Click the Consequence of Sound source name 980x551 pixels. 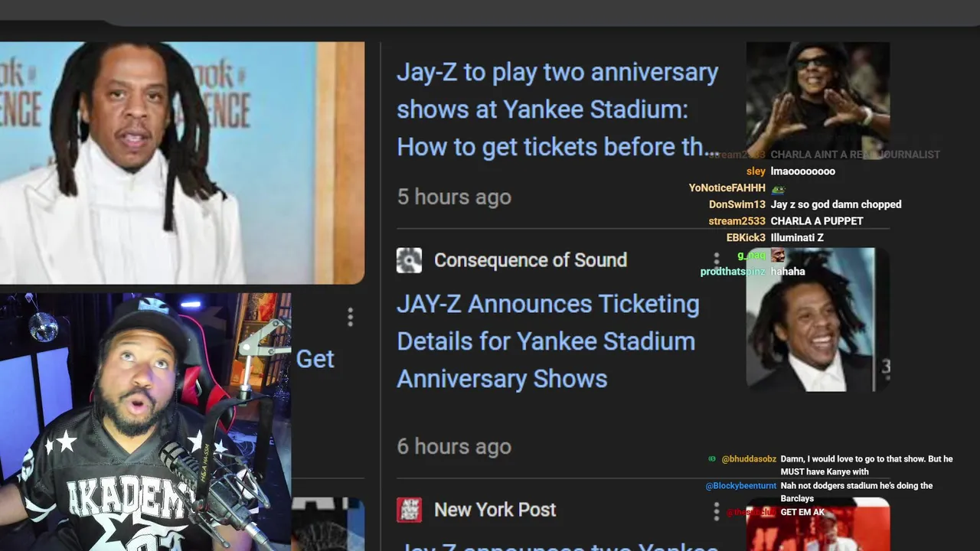[530, 260]
